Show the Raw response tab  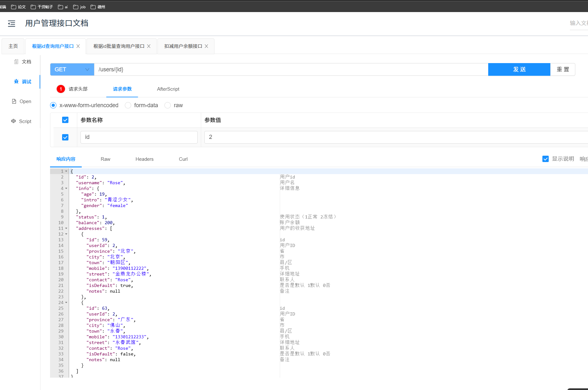pos(105,159)
